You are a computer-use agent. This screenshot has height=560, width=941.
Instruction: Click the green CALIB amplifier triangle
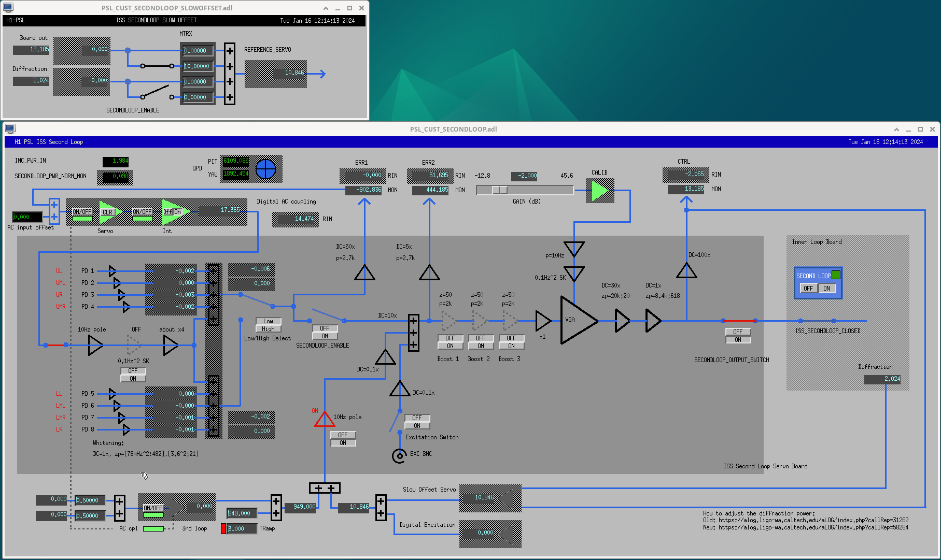[x=600, y=191]
